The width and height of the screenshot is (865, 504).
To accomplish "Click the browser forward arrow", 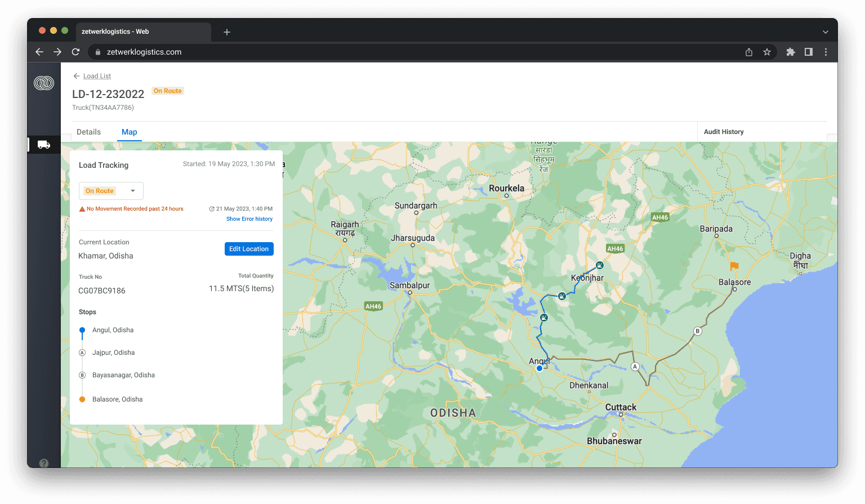I will pyautogui.click(x=57, y=52).
